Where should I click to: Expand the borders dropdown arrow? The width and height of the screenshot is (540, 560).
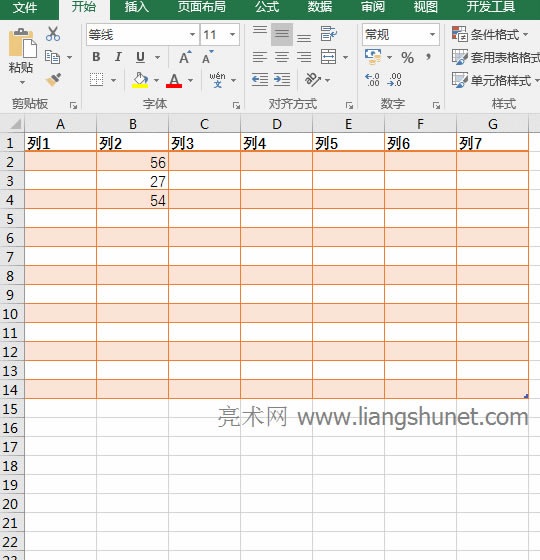114,80
